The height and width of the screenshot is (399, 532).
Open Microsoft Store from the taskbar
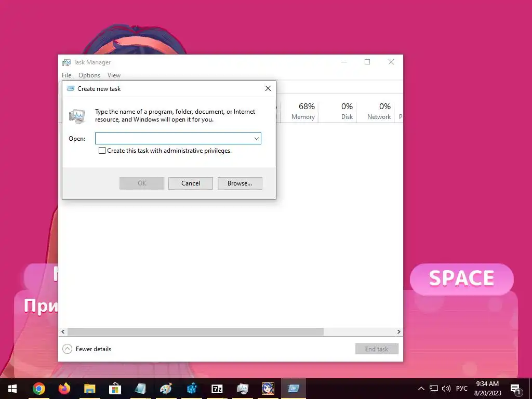(115, 389)
